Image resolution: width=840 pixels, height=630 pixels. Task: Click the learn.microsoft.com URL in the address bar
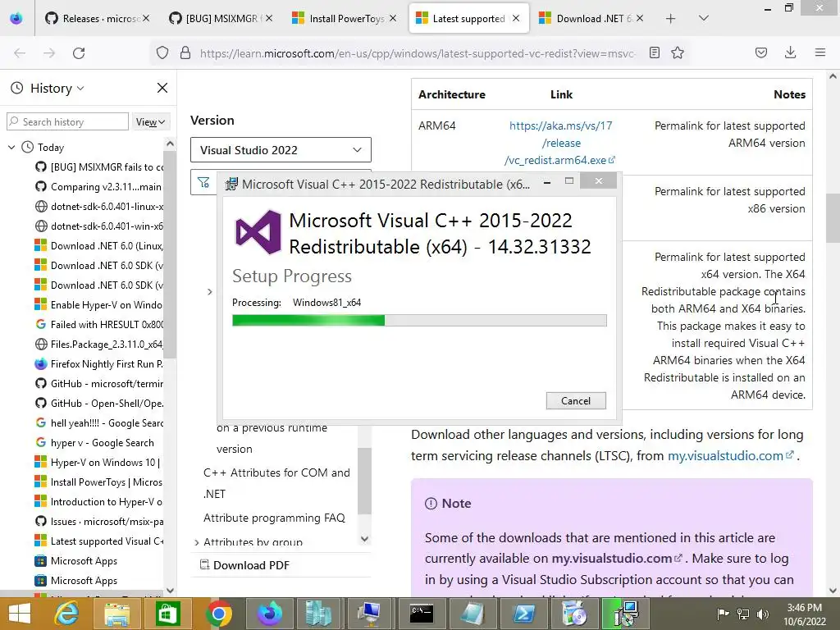click(418, 53)
